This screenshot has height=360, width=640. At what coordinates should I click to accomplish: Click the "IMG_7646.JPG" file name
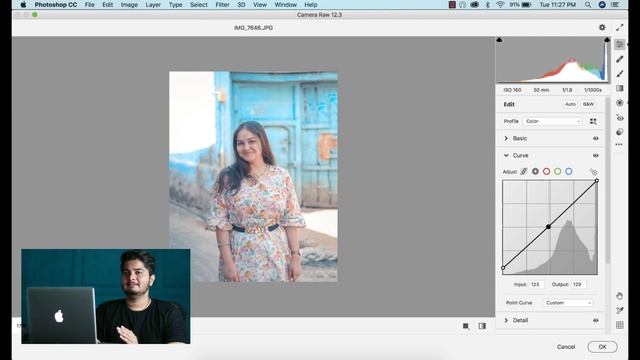point(253,28)
